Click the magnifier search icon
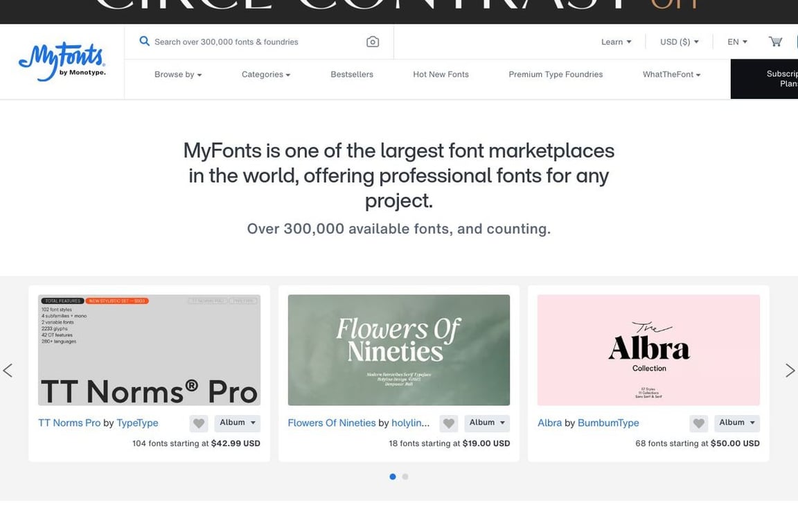The width and height of the screenshot is (798, 532). 145,42
